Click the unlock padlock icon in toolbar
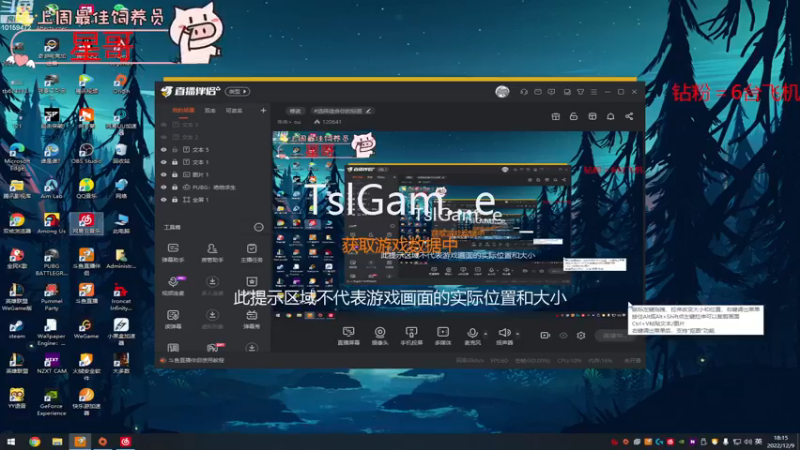This screenshot has height=450, width=800. point(573,116)
